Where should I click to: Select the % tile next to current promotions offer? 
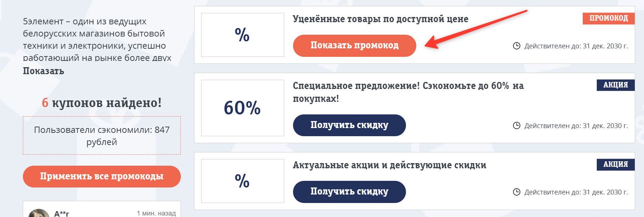tap(242, 181)
